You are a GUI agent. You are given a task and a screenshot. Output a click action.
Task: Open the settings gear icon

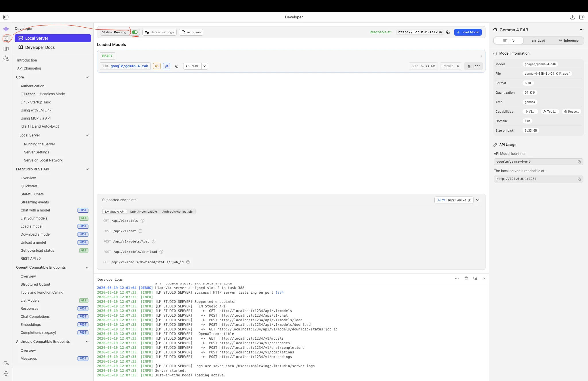(6, 374)
